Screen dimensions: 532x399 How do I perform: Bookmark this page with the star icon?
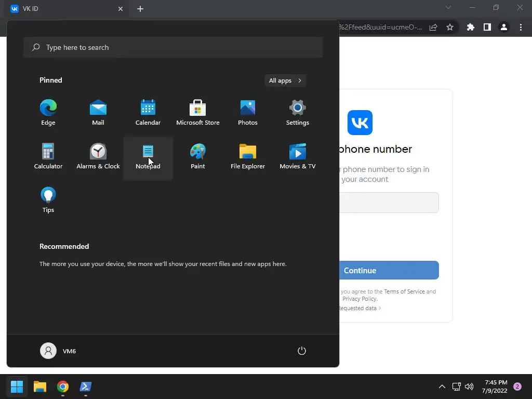tap(450, 27)
